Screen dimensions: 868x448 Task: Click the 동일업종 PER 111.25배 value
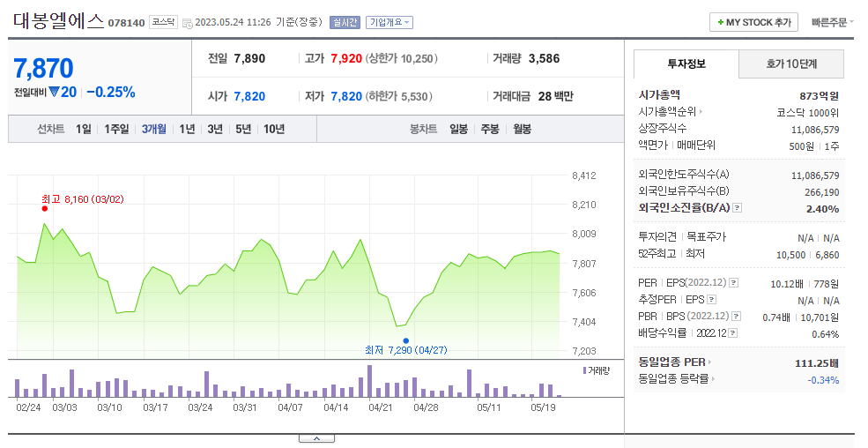tap(817, 363)
